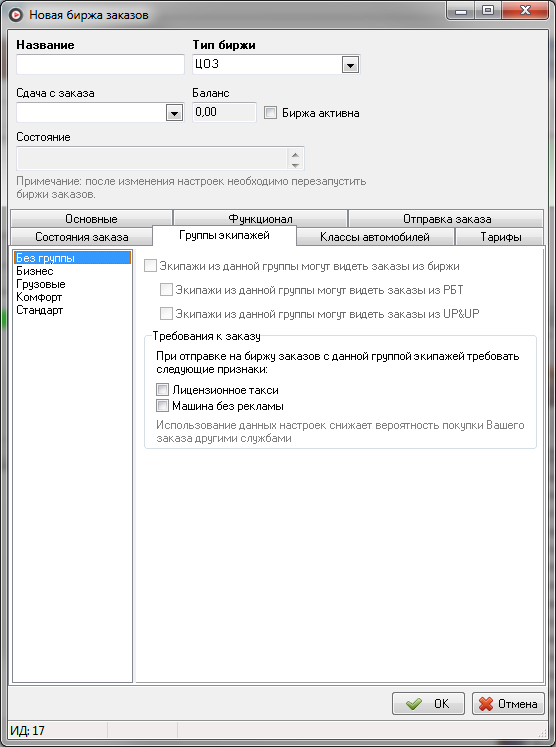The height and width of the screenshot is (747, 556).
Task: Open the Функционал tab
Action: tap(260, 219)
